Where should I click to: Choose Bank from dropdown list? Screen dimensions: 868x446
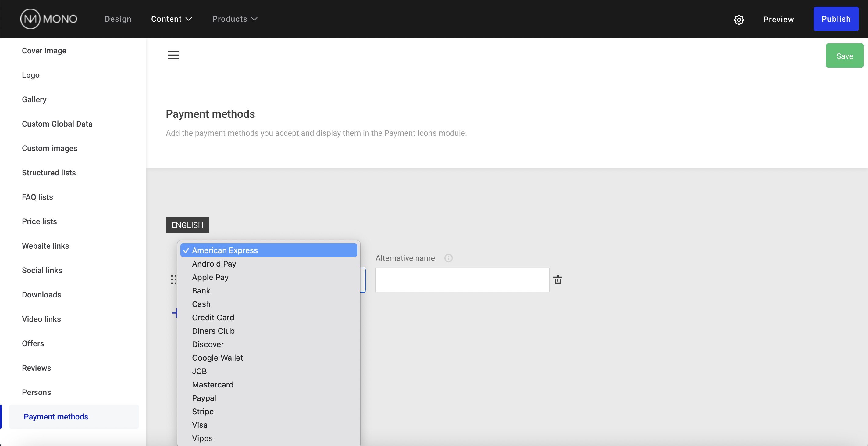269,291
